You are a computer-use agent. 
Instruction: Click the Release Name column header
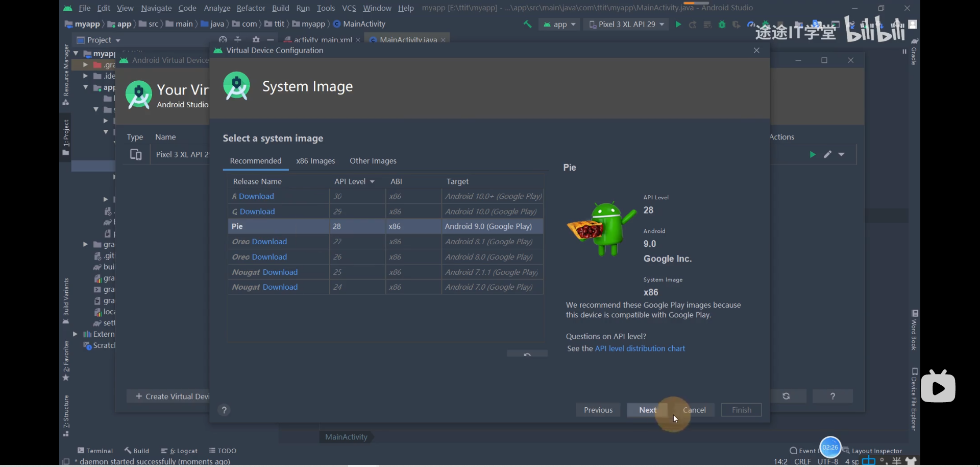257,181
